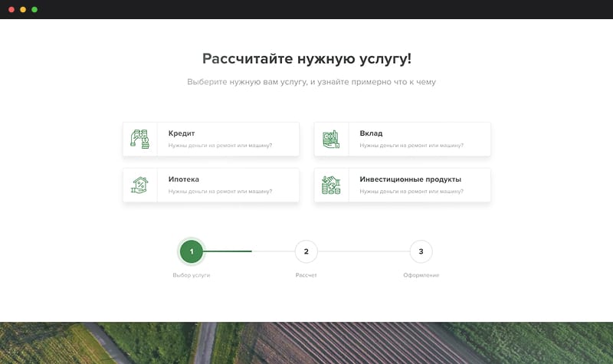Click the Вклад card icon

[331, 139]
